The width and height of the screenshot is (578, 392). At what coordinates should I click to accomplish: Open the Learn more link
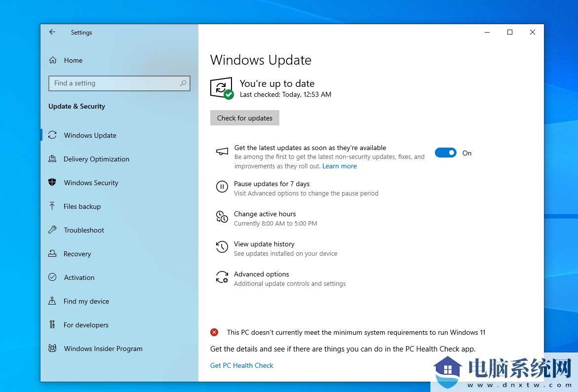click(340, 166)
